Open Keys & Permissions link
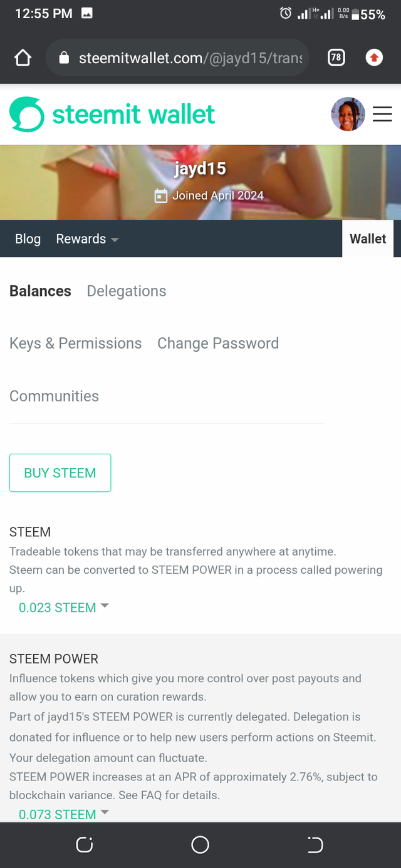401x868 pixels. (75, 344)
